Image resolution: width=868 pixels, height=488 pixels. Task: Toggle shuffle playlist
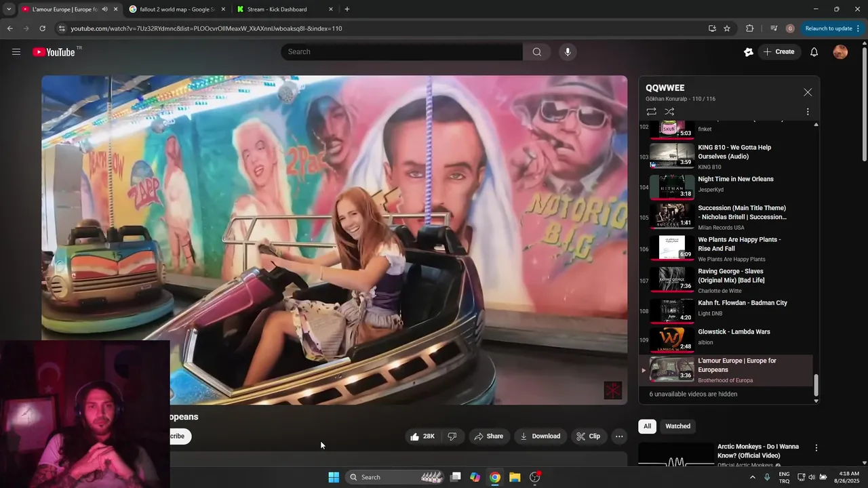(669, 112)
